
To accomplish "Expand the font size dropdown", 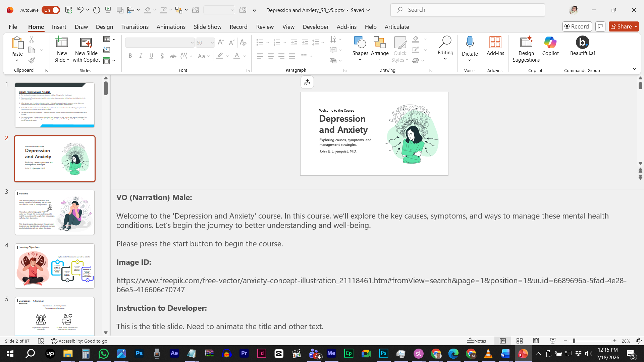I will [212, 43].
